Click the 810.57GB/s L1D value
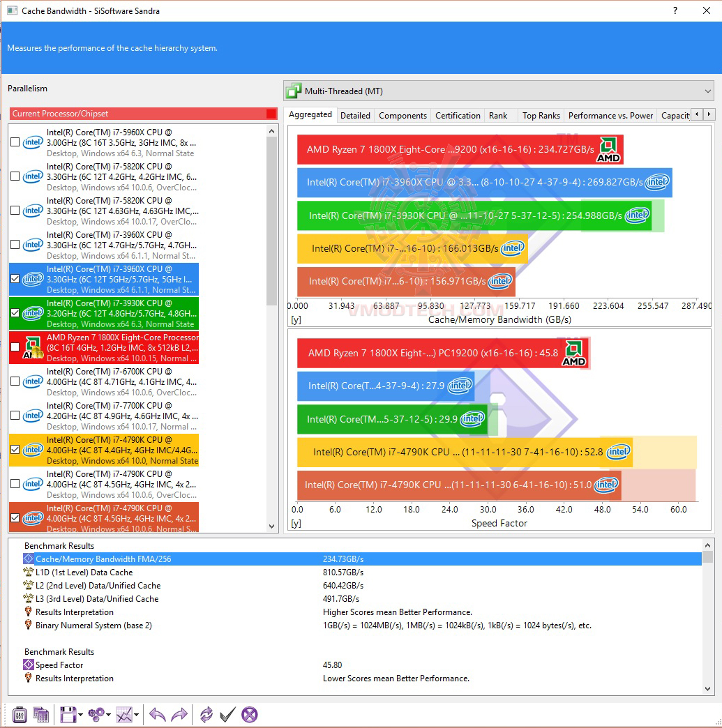Image resolution: width=722 pixels, height=728 pixels. [x=343, y=572]
